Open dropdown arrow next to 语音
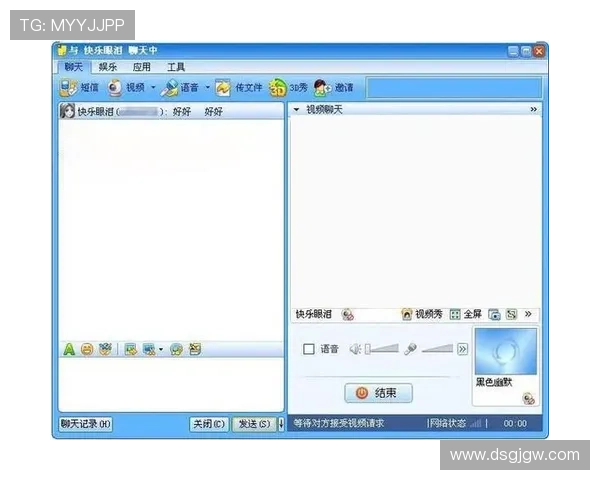 pyautogui.click(x=207, y=88)
